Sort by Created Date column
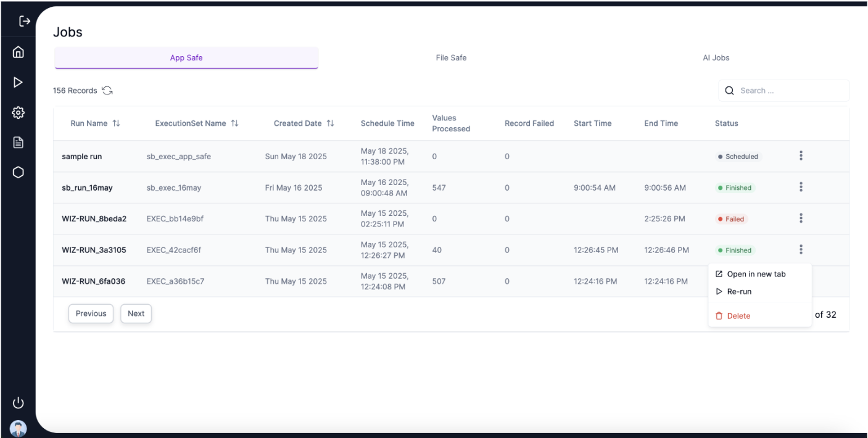868x438 pixels. click(x=330, y=123)
